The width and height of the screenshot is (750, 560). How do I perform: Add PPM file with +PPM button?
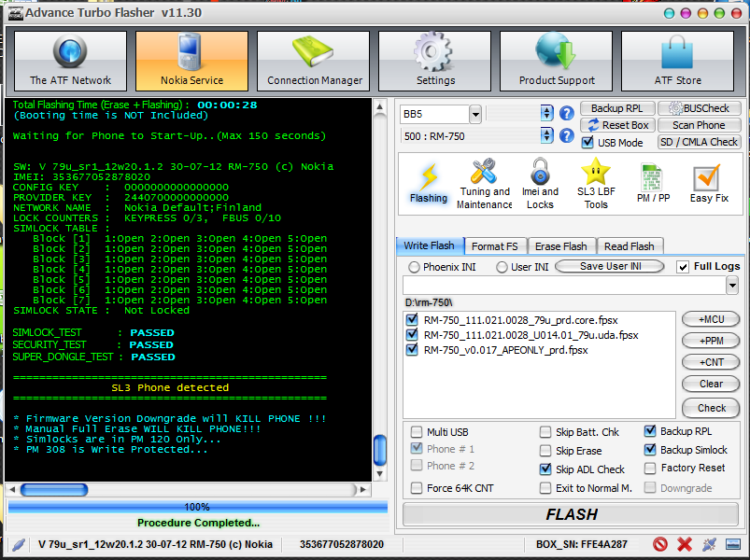(x=712, y=341)
